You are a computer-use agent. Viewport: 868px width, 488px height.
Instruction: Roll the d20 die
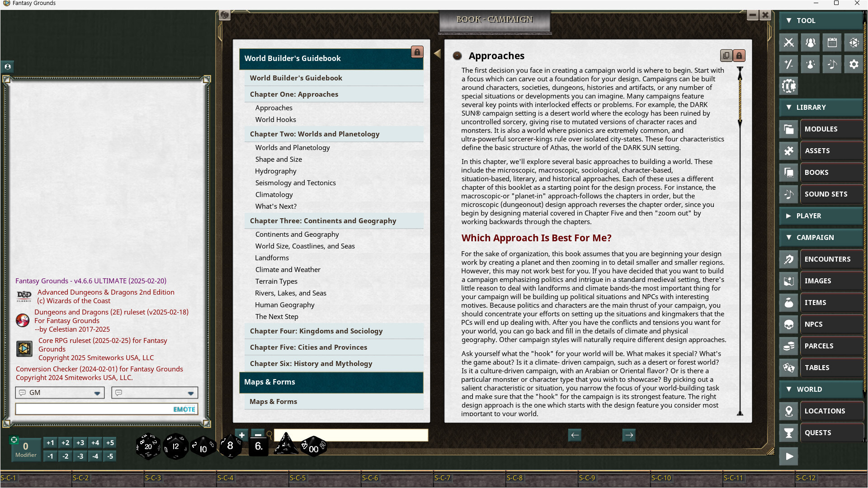click(147, 446)
